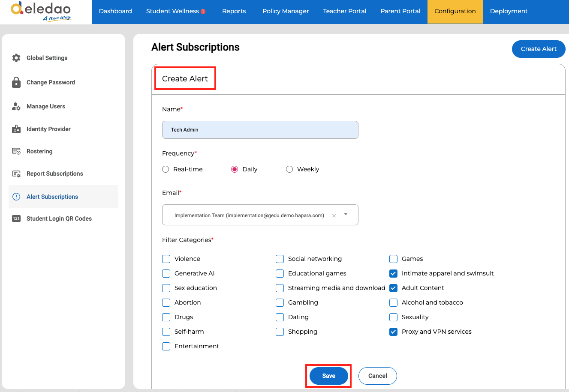Check the Violence category
Image resolution: width=569 pixels, height=392 pixels.
(x=166, y=259)
